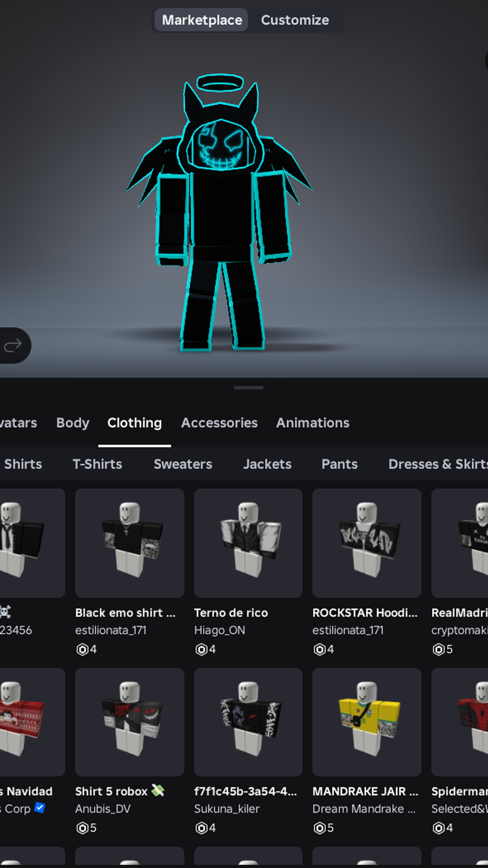Filter by T-Shirts subcategory
488x868 pixels.
(x=98, y=464)
